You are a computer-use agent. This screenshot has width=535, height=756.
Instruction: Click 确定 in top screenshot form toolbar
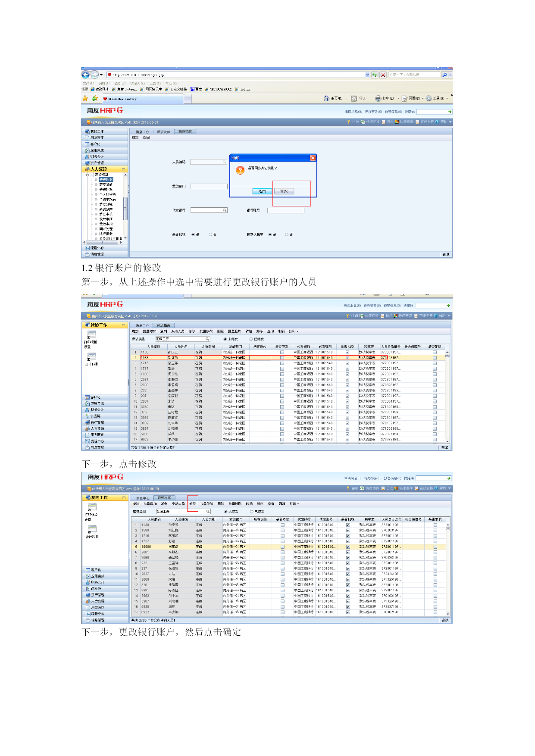pos(135,137)
